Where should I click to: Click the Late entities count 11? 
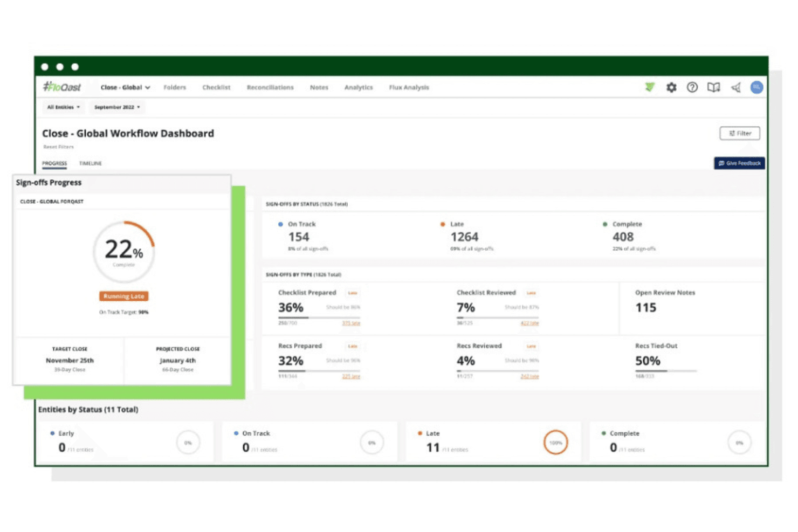433,447
